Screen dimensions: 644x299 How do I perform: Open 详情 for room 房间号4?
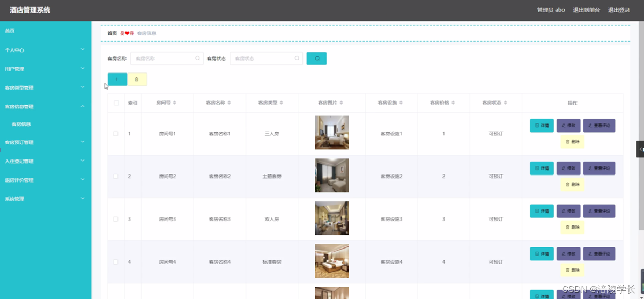(542, 254)
